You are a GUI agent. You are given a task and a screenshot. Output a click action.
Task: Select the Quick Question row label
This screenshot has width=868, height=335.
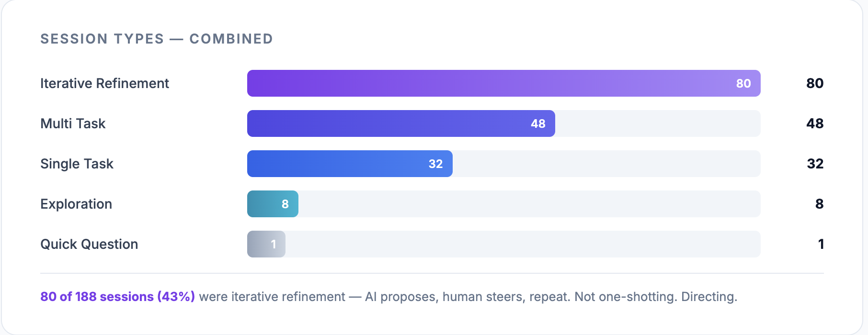pos(89,244)
